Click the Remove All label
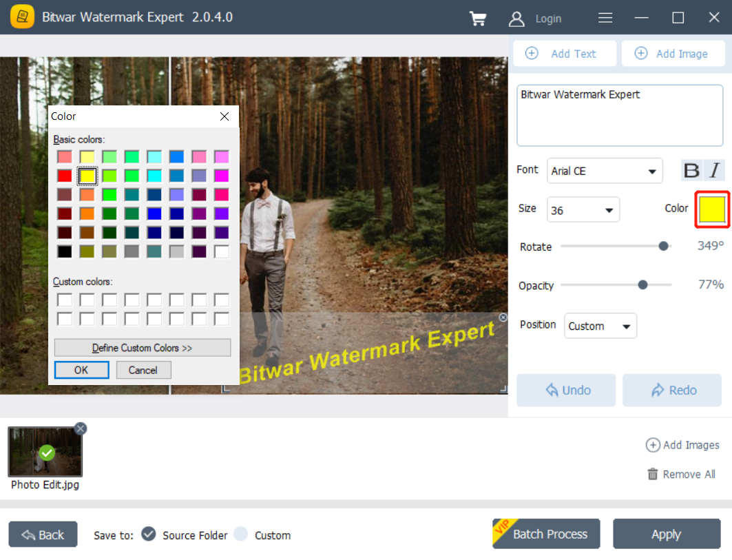 click(689, 474)
